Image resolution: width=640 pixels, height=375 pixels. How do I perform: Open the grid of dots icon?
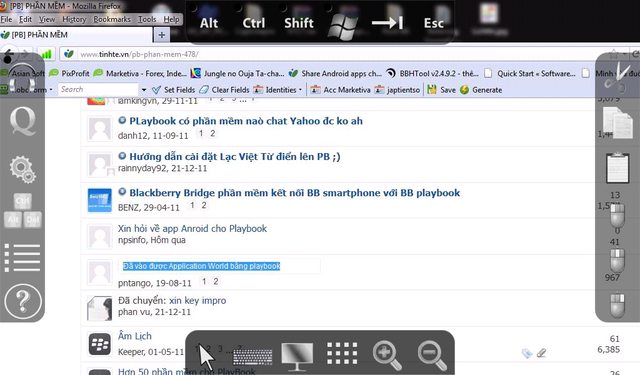pos(342,353)
